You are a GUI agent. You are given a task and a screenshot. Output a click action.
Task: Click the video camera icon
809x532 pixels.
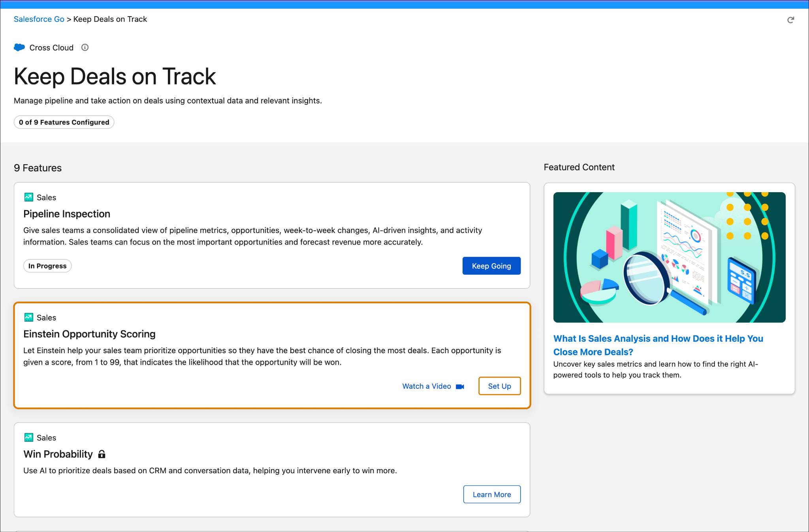pos(460,386)
